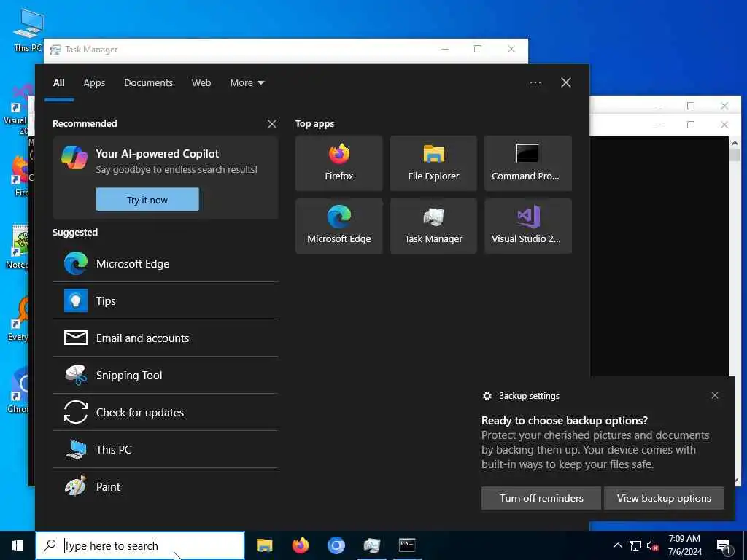
Task: Open Email and accounts suggestion
Action: tap(166, 338)
